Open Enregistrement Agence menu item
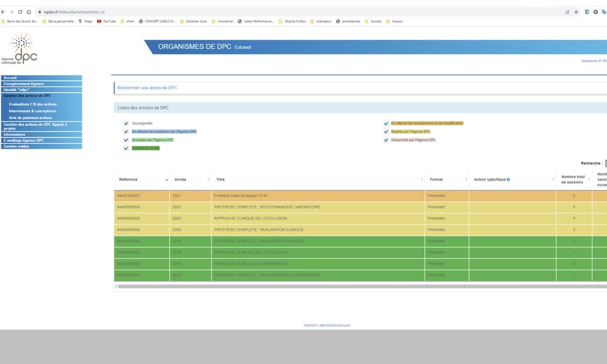Viewport: 607px width, 364px height. [41, 83]
